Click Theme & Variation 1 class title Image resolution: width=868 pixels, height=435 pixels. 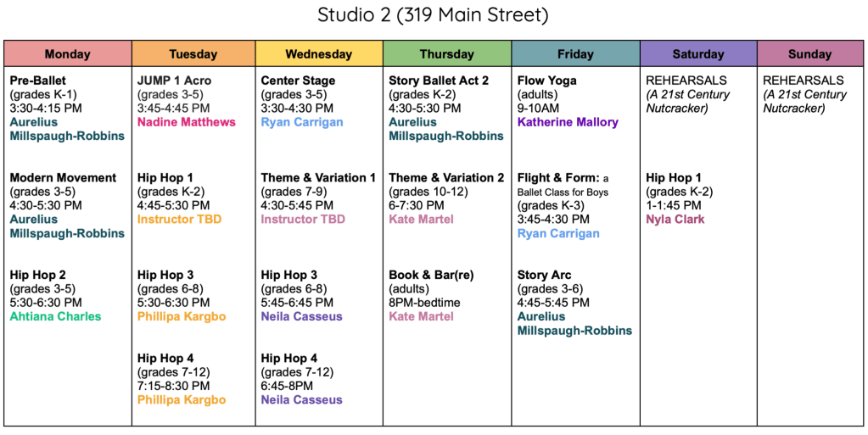[318, 178]
